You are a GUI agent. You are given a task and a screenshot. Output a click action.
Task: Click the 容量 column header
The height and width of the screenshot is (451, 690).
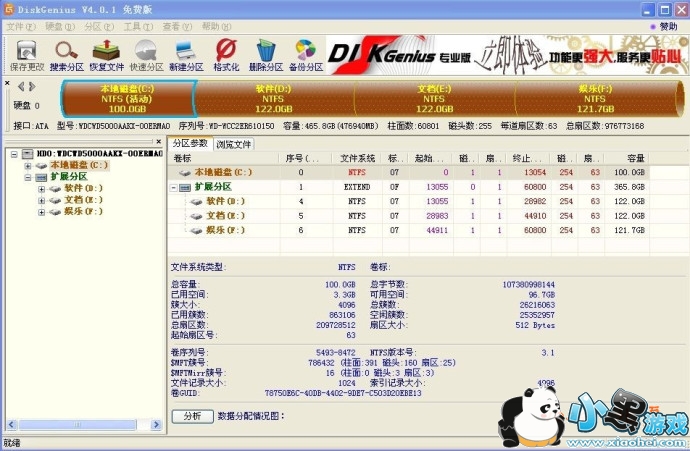click(x=627, y=158)
